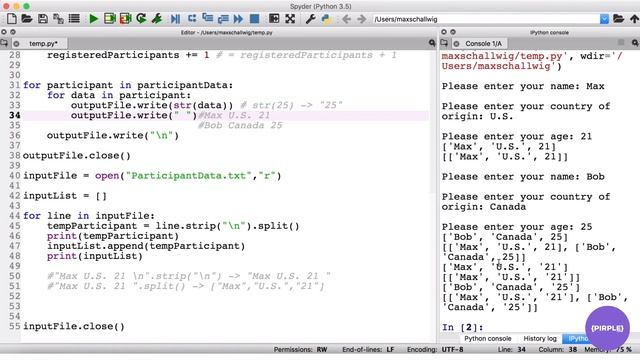Close the Console 1/A tab
640x360 pixels.
tap(456, 44)
